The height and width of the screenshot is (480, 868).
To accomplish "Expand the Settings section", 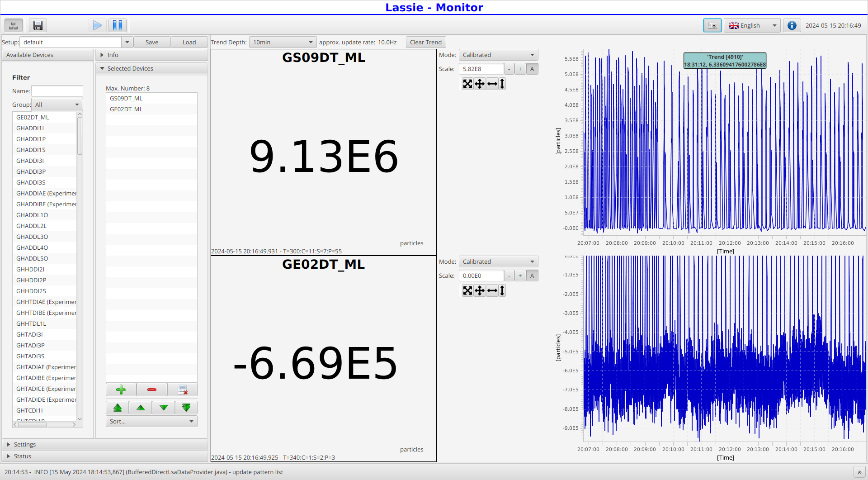I will (x=105, y=444).
